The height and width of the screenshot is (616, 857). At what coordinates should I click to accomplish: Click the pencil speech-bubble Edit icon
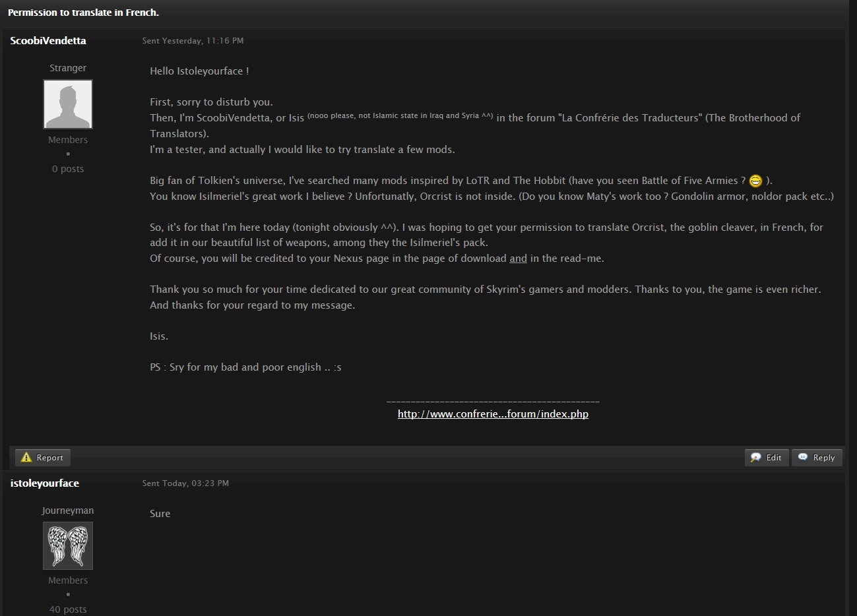[756, 457]
